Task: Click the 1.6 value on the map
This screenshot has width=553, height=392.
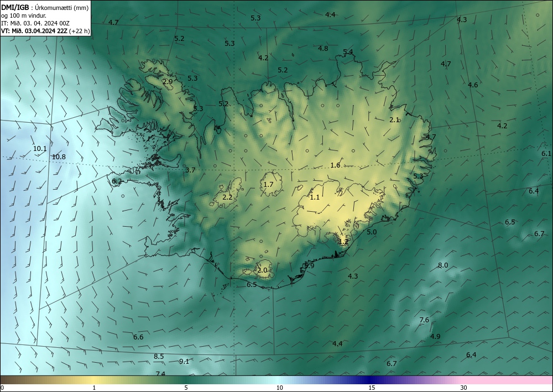Action: pyautogui.click(x=336, y=165)
